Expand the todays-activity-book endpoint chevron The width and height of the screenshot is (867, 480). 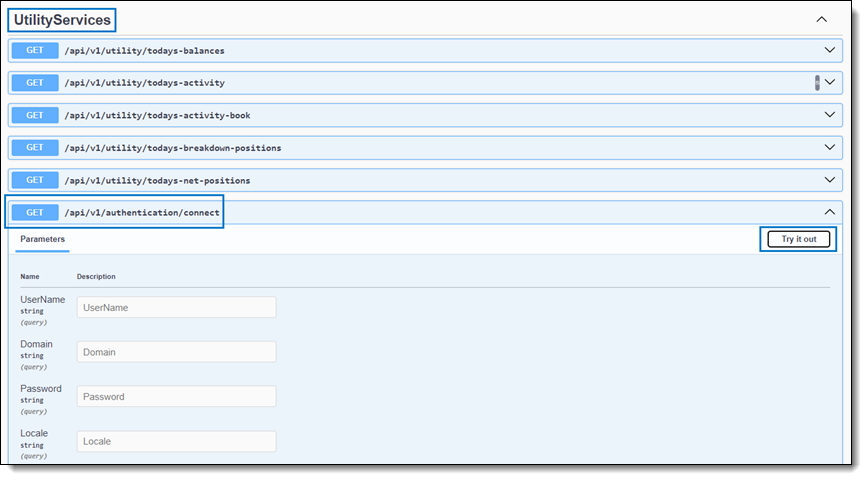click(829, 114)
